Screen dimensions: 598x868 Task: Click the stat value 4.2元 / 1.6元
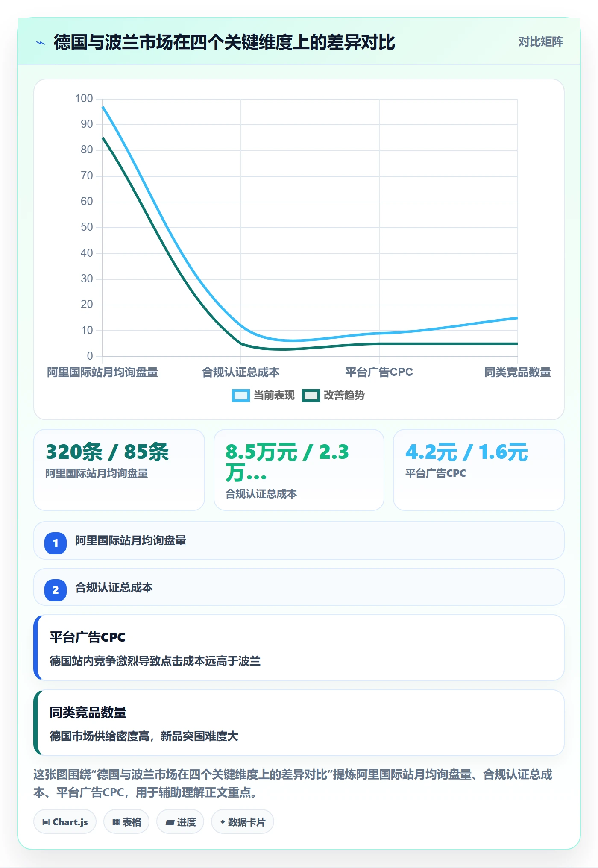[466, 452]
